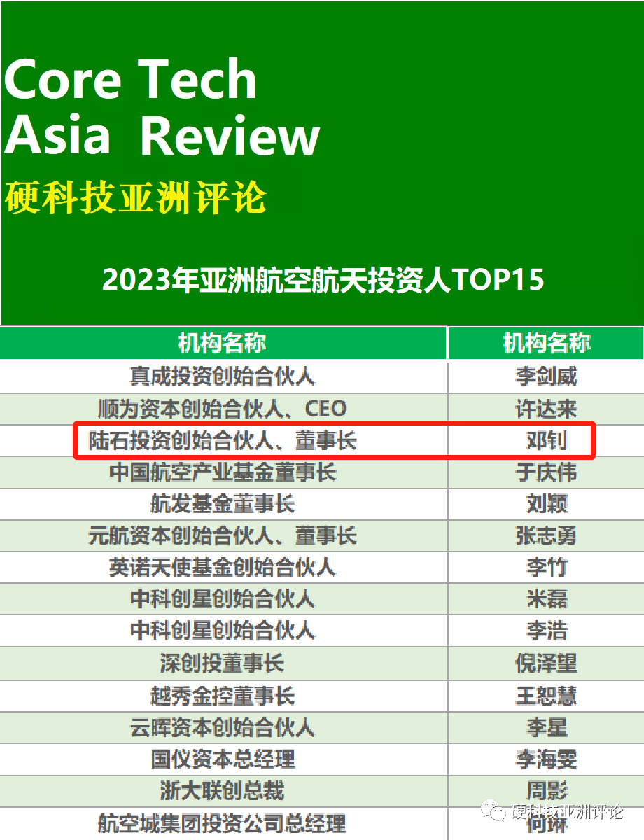644x840 pixels.
Task: Click the name 邓钊
Action: pos(547,440)
